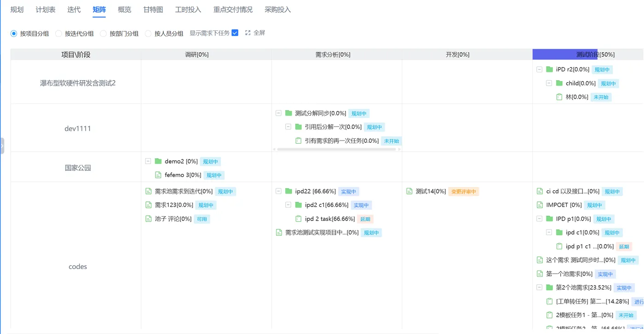Select the 按迭代分组 radio button

[58, 34]
